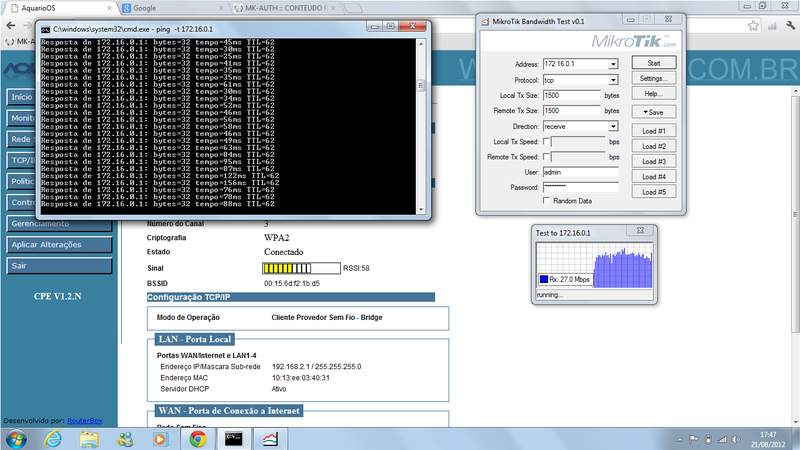
Task: Click the blue Rx legend color box
Action: [544, 279]
